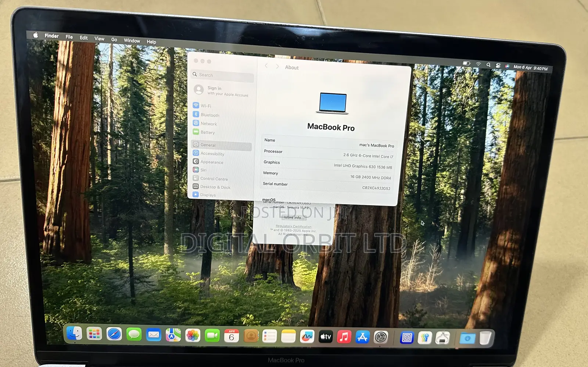588x367 pixels.
Task: Open the Edit menu
Action: (x=84, y=38)
